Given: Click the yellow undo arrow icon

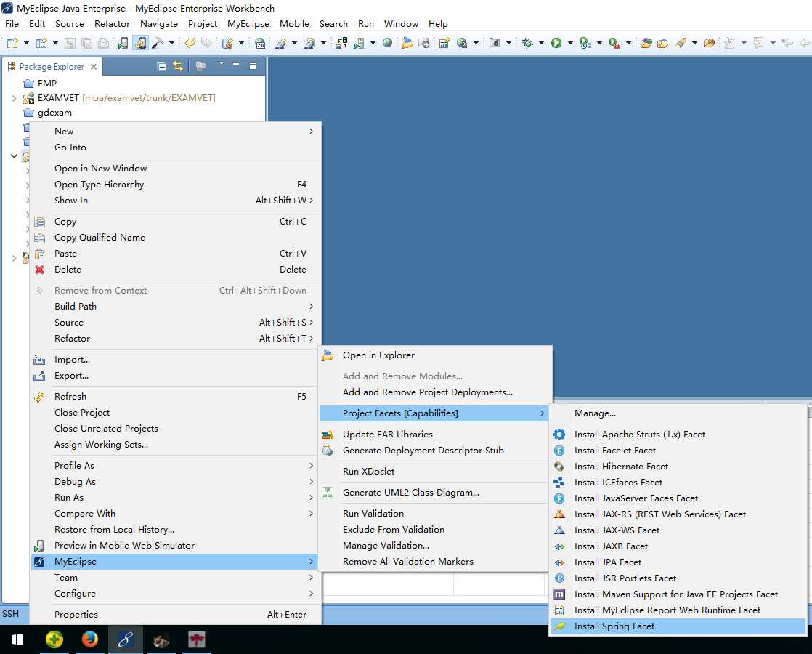Looking at the screenshot, I should click(190, 43).
